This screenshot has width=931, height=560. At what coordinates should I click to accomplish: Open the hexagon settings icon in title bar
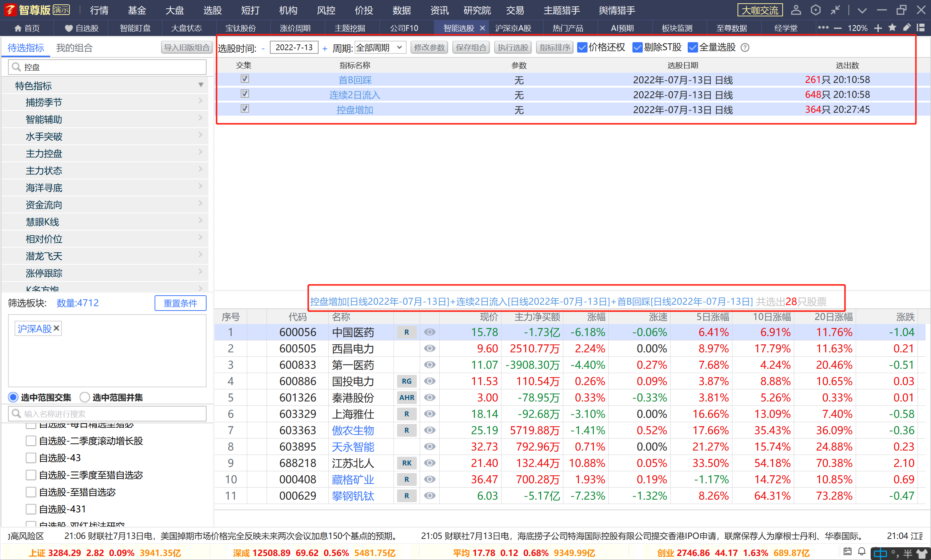point(815,10)
